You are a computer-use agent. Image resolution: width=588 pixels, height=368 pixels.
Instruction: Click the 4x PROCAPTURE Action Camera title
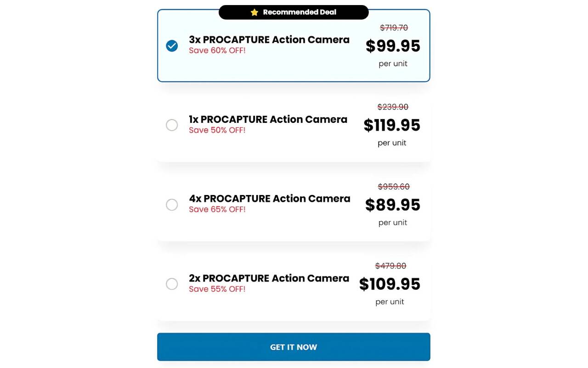(x=270, y=199)
